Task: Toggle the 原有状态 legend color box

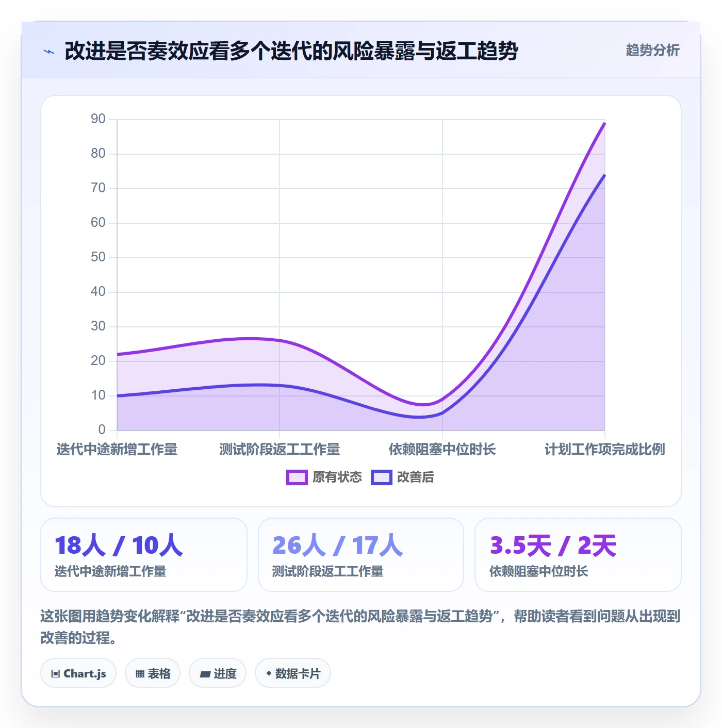Action: coord(297,477)
